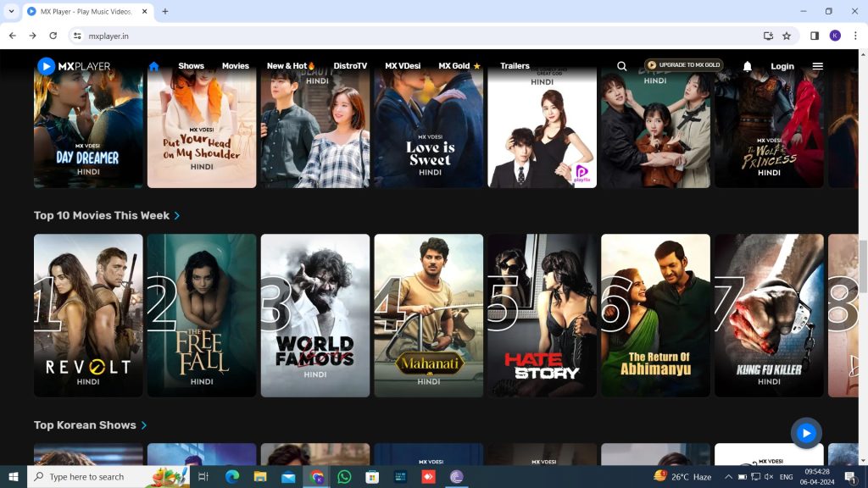Image resolution: width=868 pixels, height=488 pixels.
Task: Click the notifications bell icon
Action: [747, 66]
